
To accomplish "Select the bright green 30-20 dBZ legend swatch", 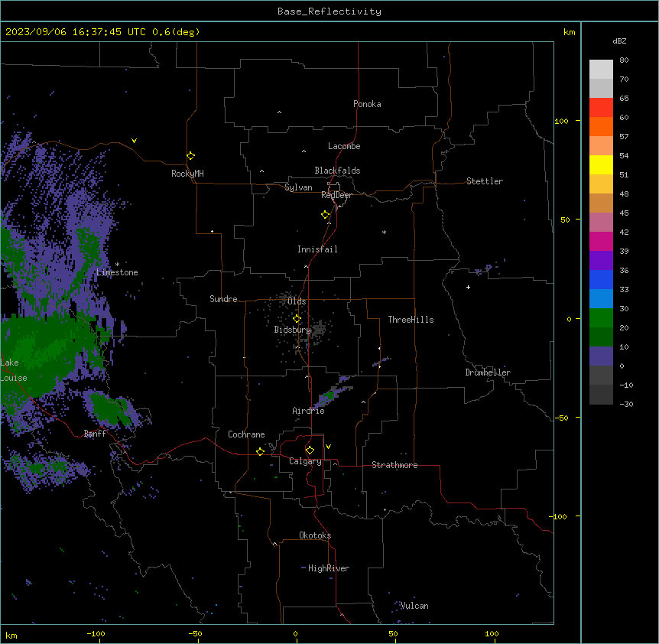I will coord(601,318).
